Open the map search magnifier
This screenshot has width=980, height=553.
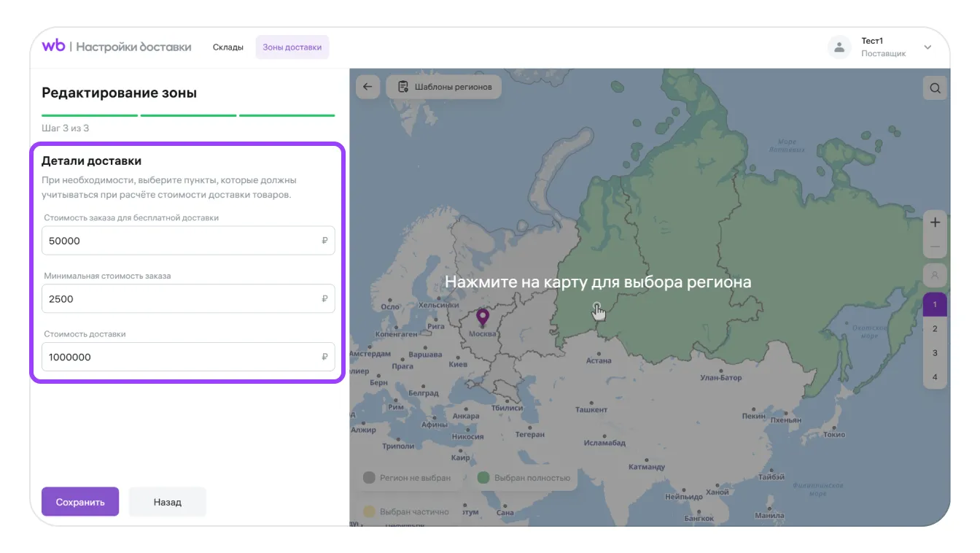coord(935,89)
